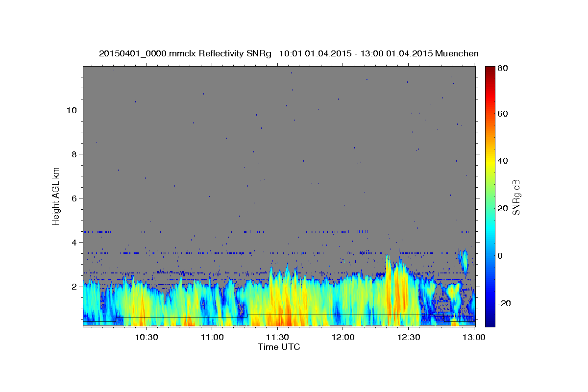Click the colorbar value 80
The width and height of the screenshot is (588, 392).
point(502,68)
